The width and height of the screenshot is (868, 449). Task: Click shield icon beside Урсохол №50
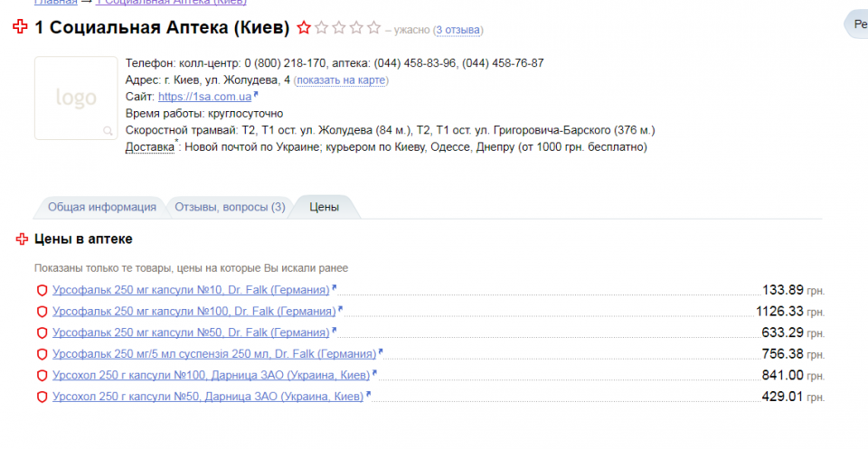[41, 398]
